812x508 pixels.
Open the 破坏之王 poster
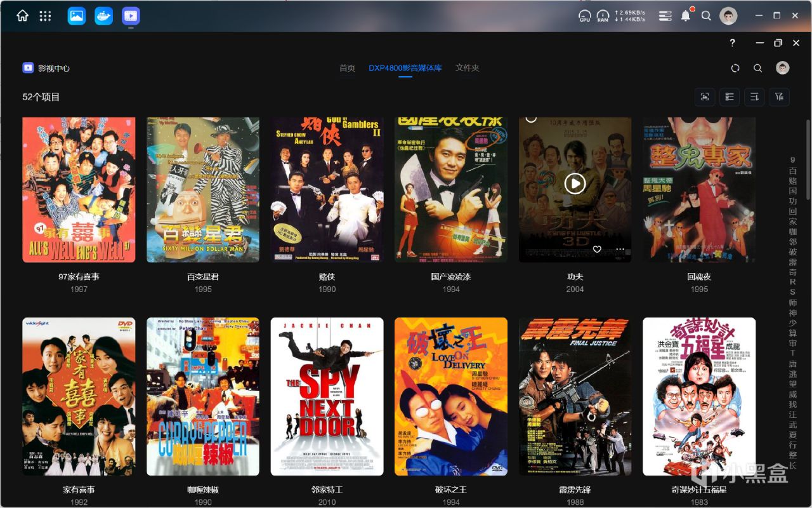coord(451,396)
